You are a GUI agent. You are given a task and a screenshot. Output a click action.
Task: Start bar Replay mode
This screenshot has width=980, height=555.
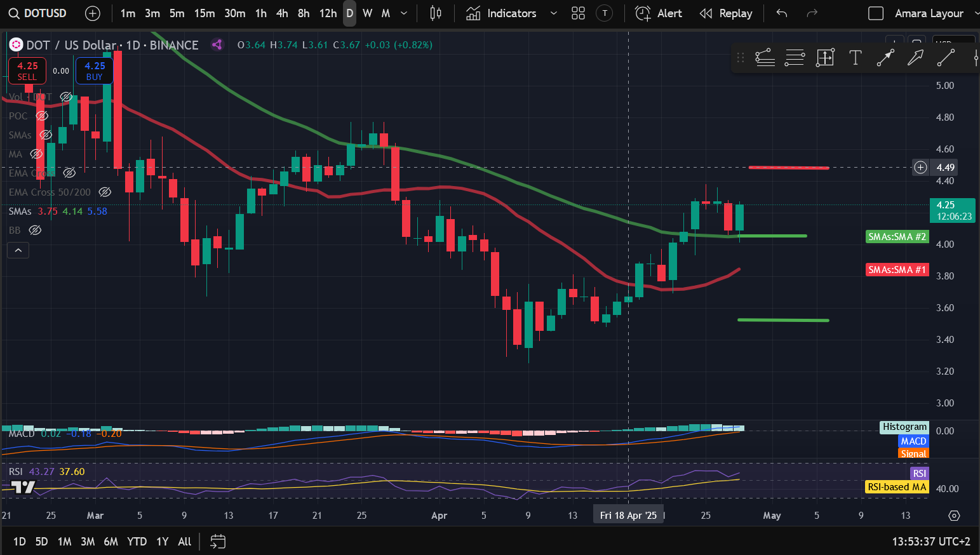click(x=726, y=13)
